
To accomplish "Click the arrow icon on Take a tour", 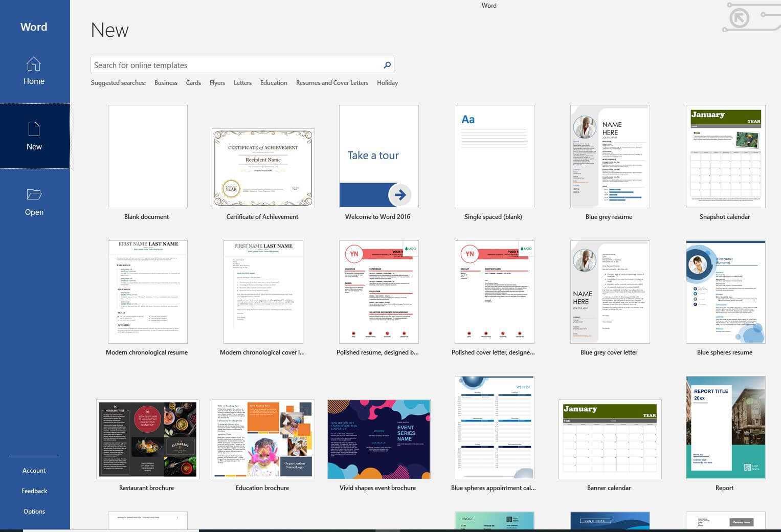I will (400, 195).
